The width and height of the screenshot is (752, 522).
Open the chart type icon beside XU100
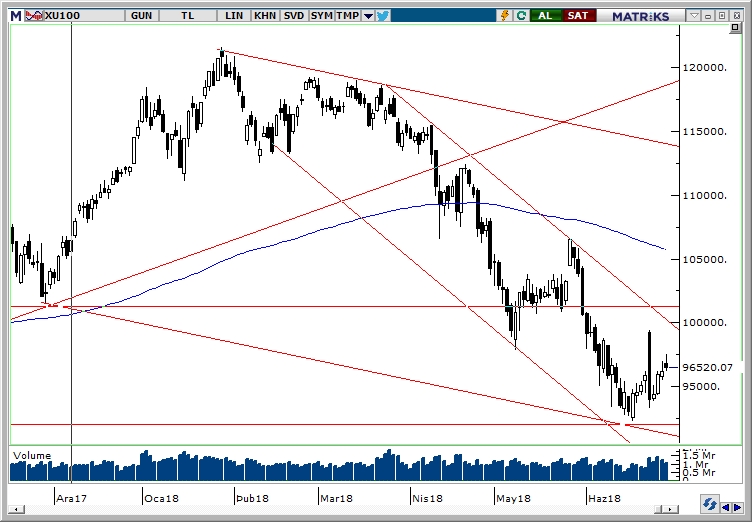tap(34, 16)
